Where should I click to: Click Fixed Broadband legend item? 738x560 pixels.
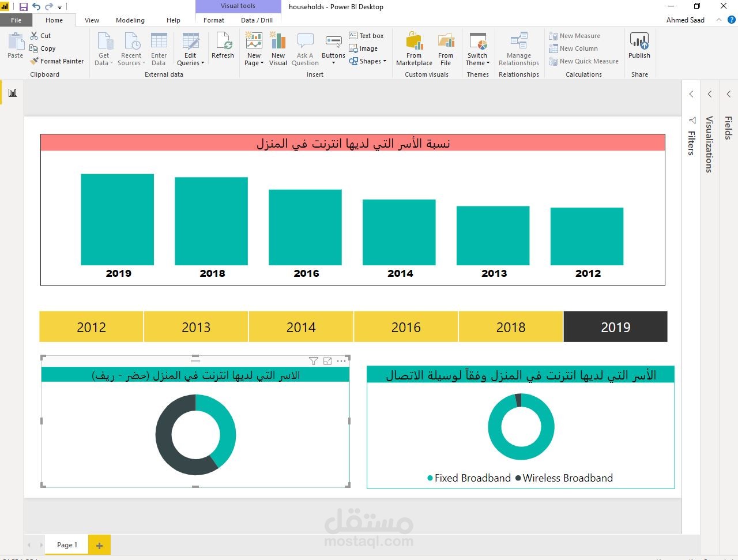469,478
